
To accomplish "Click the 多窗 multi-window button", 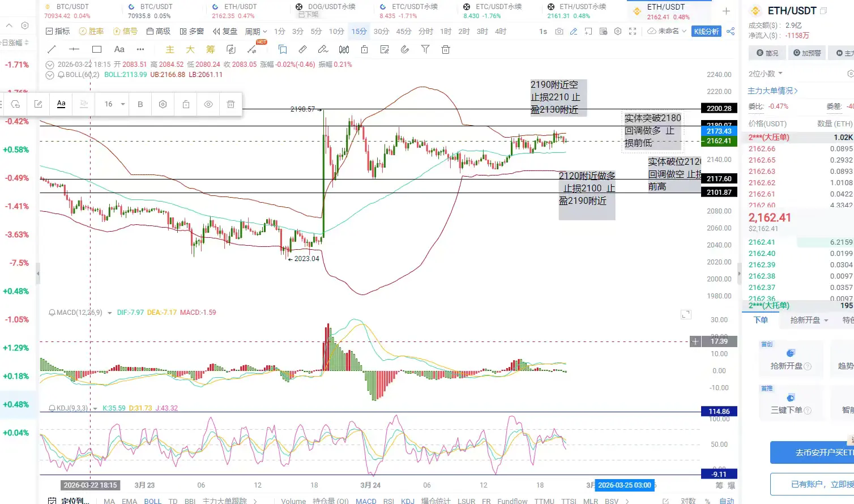I will click(x=191, y=31).
